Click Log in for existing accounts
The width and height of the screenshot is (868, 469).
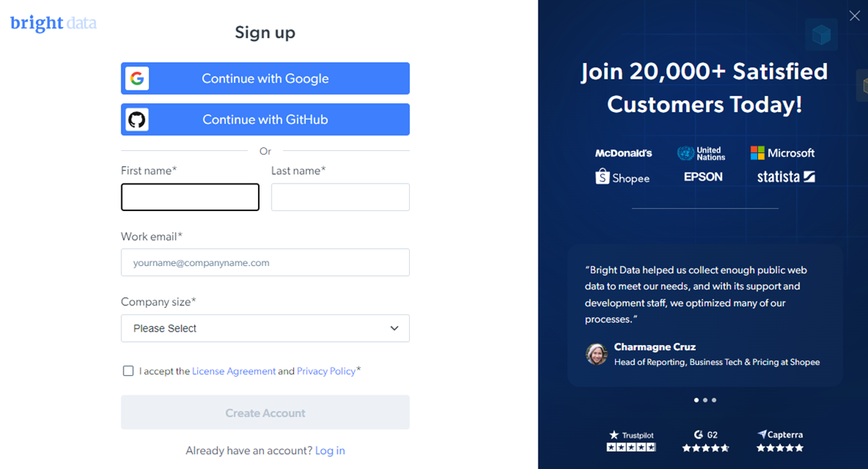(x=329, y=450)
